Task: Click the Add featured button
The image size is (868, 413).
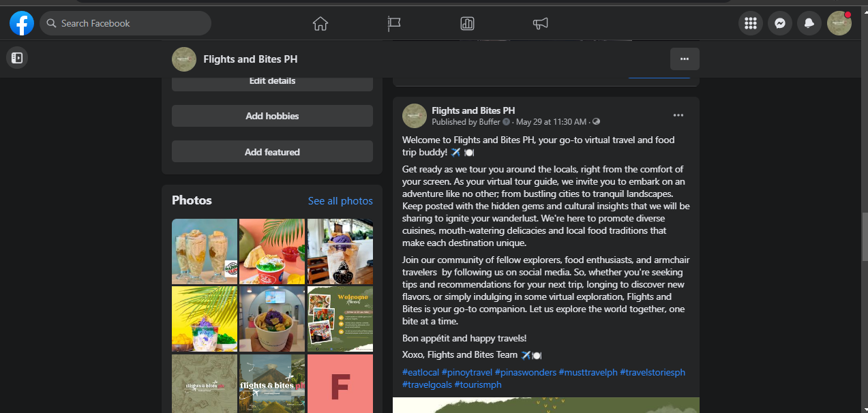Action: (272, 152)
